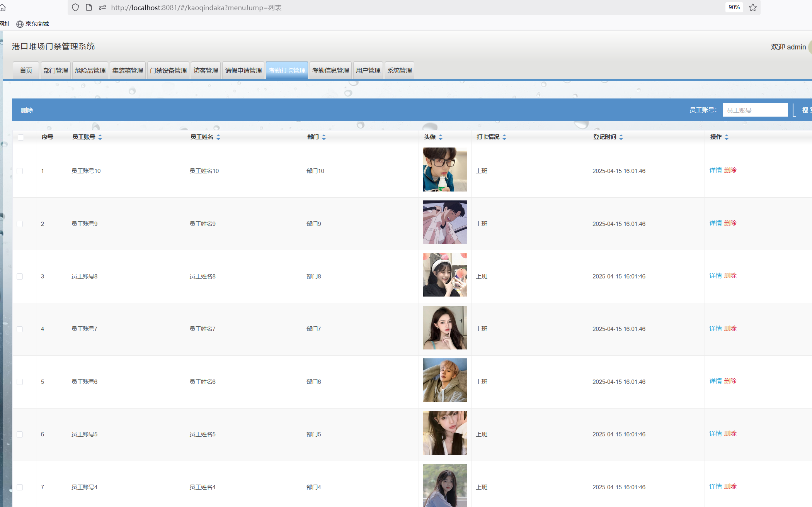Click the site permissions icon in address bar
Screen dimensions: 812x507
click(x=102, y=7)
